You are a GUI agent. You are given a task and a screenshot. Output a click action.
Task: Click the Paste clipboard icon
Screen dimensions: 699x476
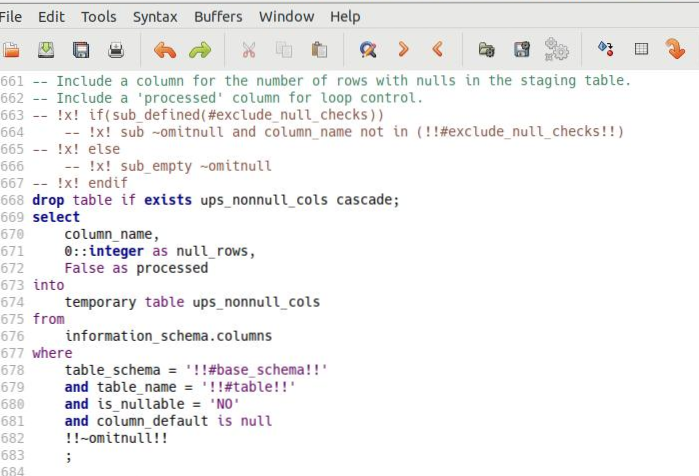319,49
